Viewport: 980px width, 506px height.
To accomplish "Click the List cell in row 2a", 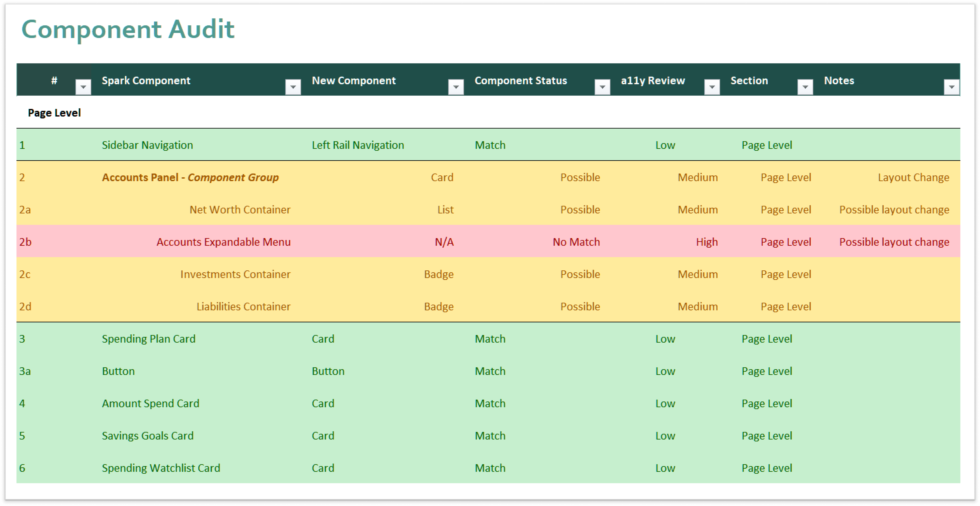I will (x=445, y=210).
